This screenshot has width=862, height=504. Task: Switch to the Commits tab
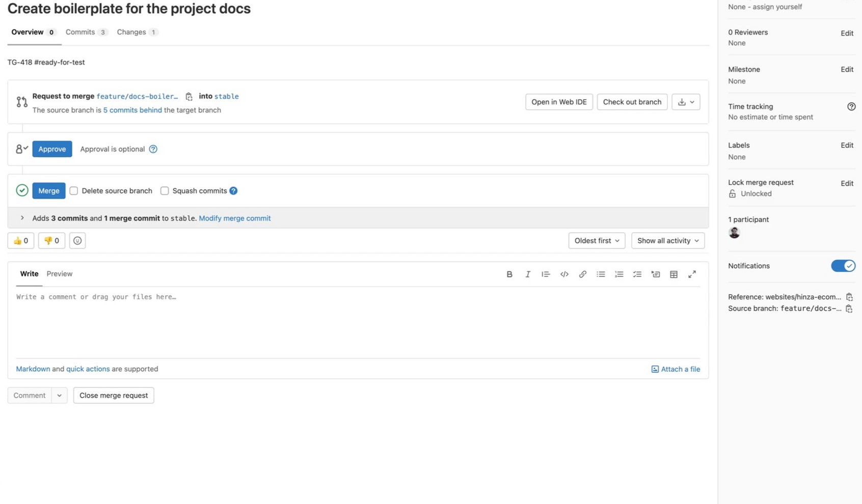(86, 32)
